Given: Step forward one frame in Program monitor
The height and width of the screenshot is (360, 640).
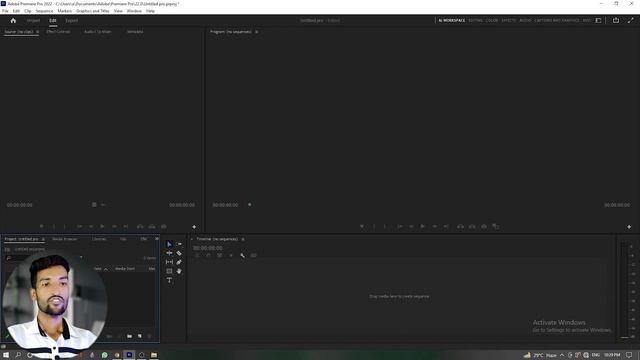Looking at the screenshot, I should [x=435, y=227].
